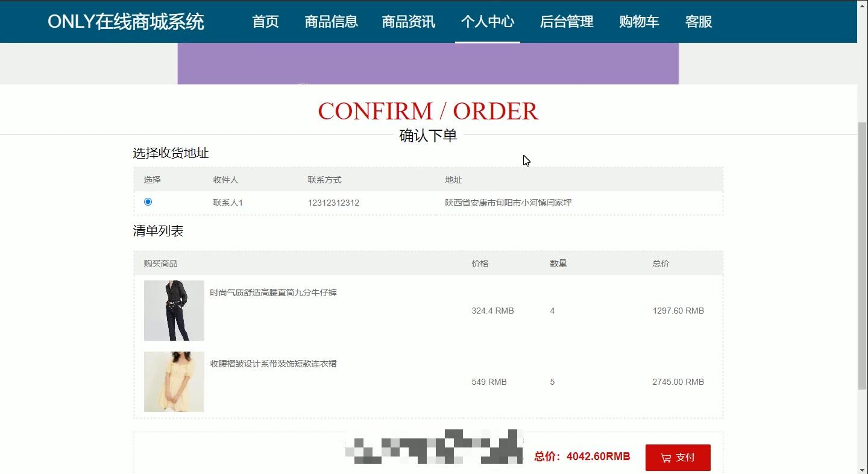
Task: Click quantity 4 for the jeans
Action: tap(552, 311)
